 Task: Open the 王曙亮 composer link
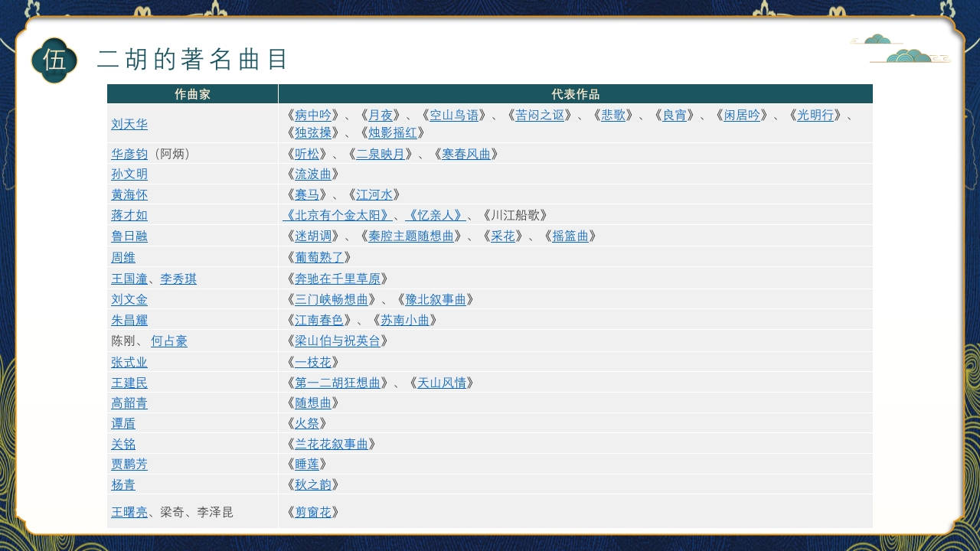pos(129,512)
